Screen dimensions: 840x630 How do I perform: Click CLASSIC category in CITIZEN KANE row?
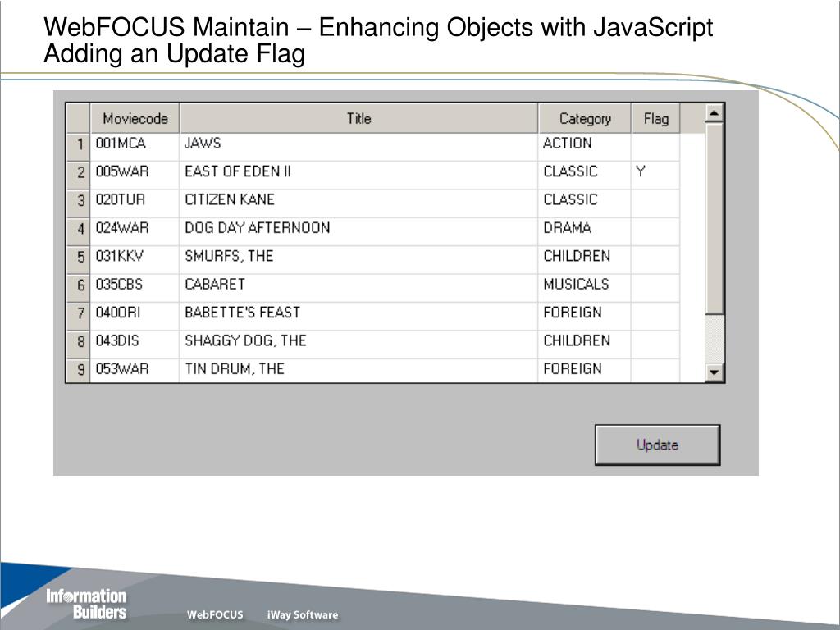click(x=584, y=203)
